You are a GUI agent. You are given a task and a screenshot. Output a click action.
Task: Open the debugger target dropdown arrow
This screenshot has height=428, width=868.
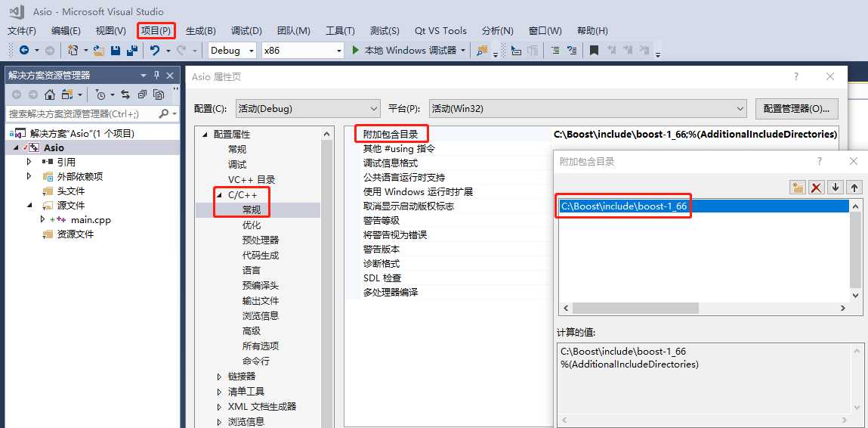pos(463,51)
